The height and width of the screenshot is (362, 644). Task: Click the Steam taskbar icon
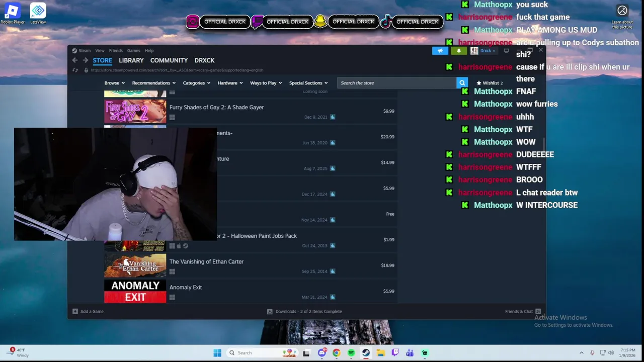366,353
